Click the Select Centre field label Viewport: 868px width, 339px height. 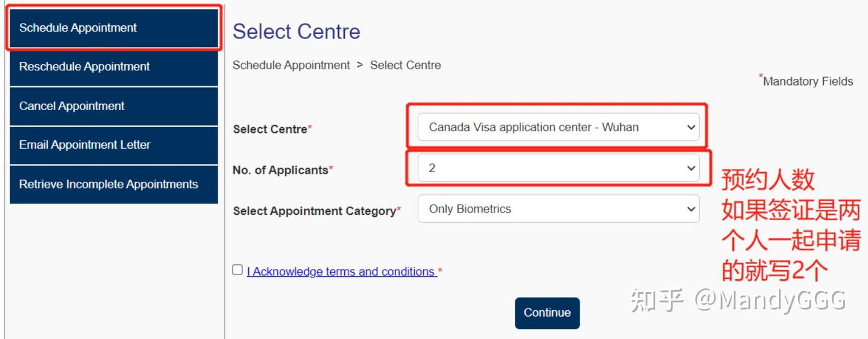point(270,129)
